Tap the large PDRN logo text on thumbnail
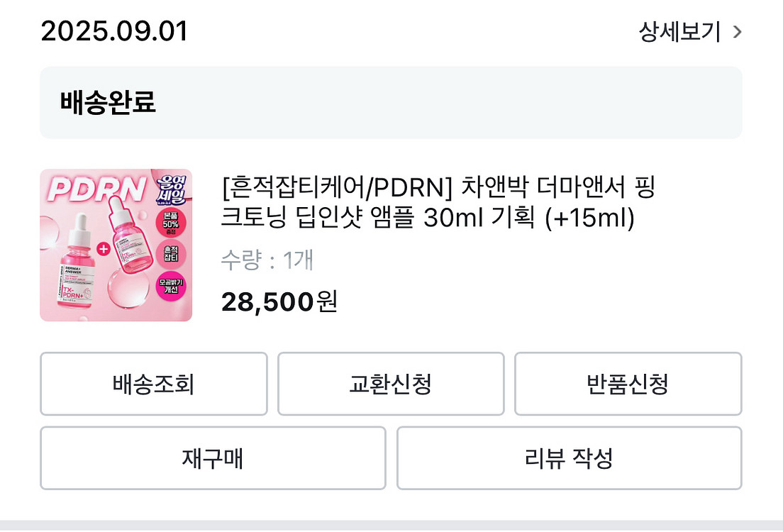Screen dimensions: 783x532 [x=96, y=191]
